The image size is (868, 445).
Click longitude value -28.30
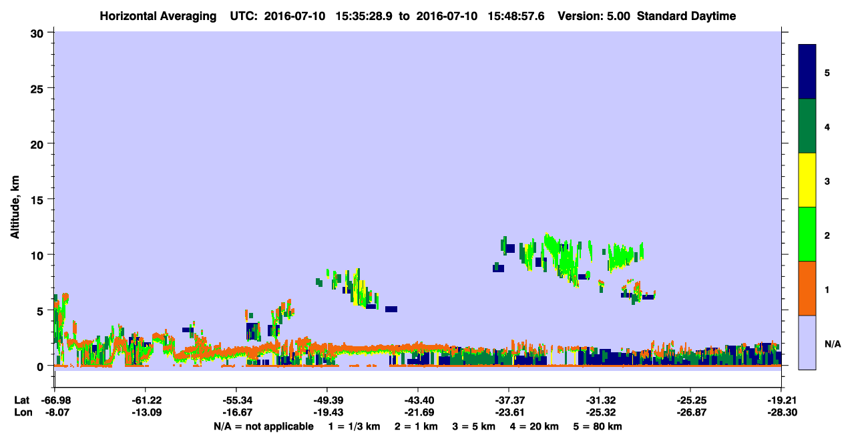[781, 412]
